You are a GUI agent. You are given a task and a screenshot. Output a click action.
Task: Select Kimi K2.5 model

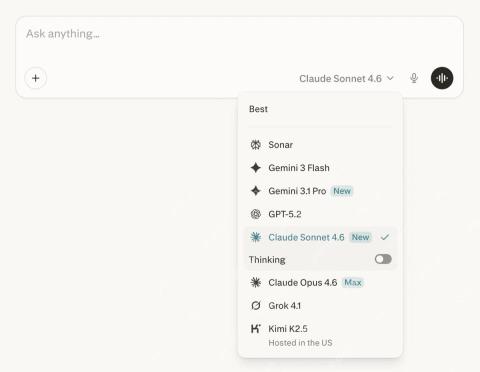tap(320, 335)
